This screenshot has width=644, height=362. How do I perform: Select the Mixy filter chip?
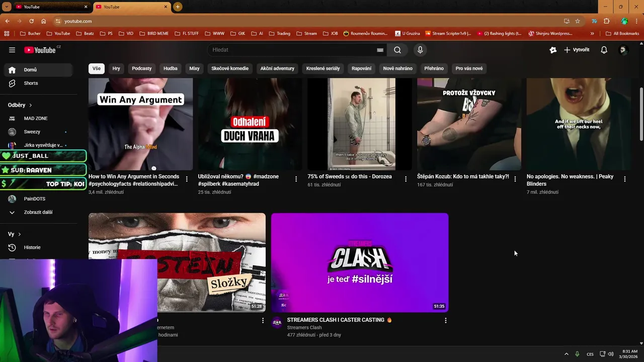pyautogui.click(x=194, y=68)
